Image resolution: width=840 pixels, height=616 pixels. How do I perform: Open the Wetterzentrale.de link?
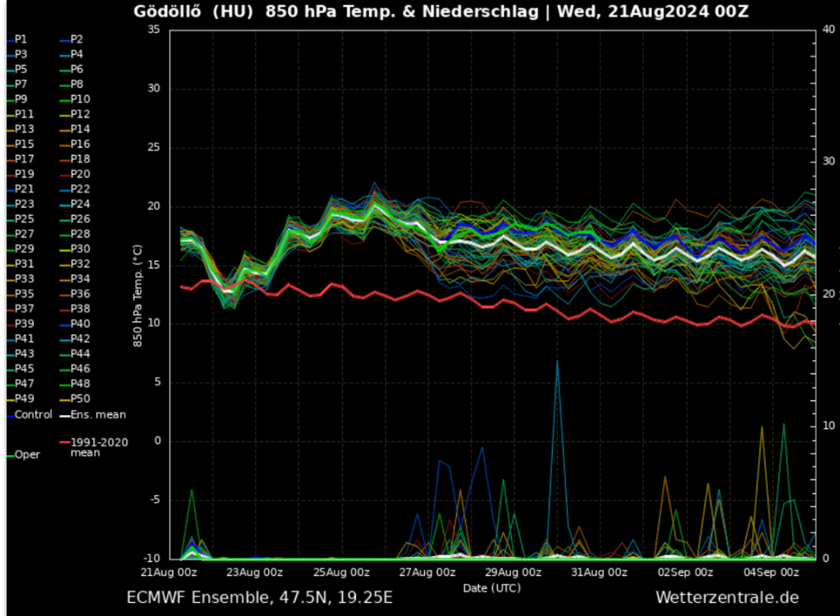click(726, 598)
